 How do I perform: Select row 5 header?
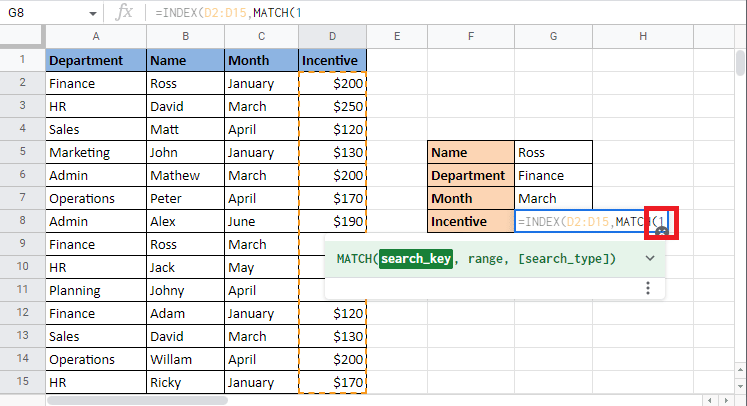point(21,153)
